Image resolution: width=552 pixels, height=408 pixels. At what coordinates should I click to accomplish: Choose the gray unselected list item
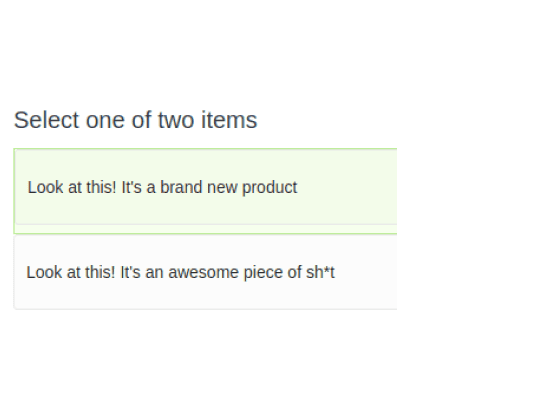click(205, 272)
